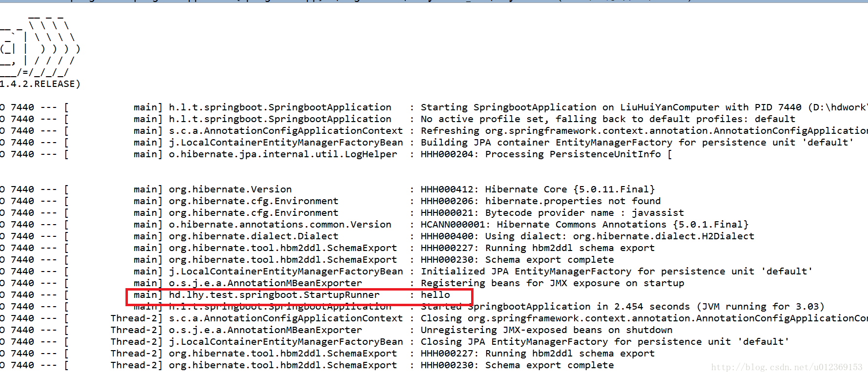Viewport: 868px width, 377px height.
Task: Click 'HHH000400: Using dialect' H2Dialect message
Action: coord(587,236)
